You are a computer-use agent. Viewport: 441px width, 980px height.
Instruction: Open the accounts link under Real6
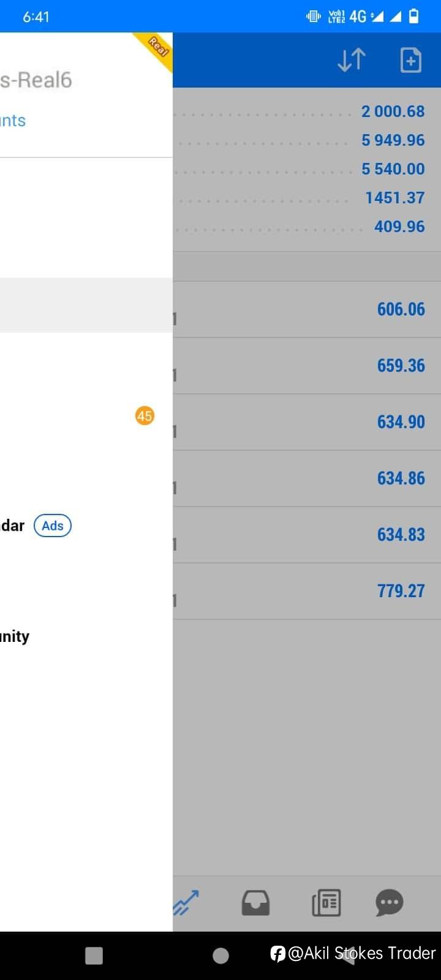pos(13,121)
